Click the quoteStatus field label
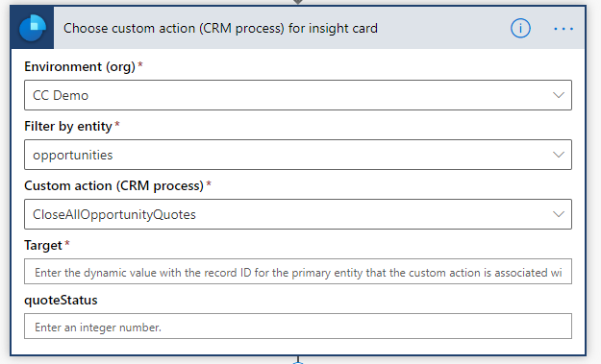This screenshot has width=601, height=364. pyautogui.click(x=61, y=300)
